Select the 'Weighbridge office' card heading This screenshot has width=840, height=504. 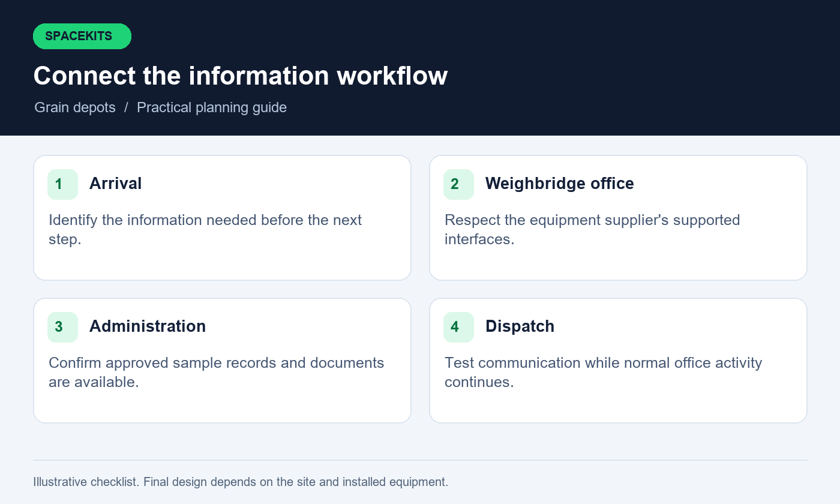pyautogui.click(x=559, y=184)
